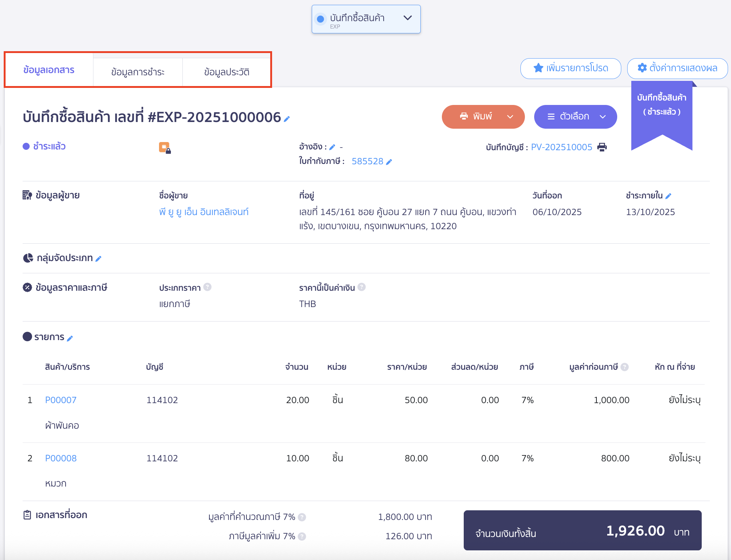The width and height of the screenshot is (731, 560).
Task: Switch to ข้อมูลประวัติ tab
Action: tap(226, 72)
